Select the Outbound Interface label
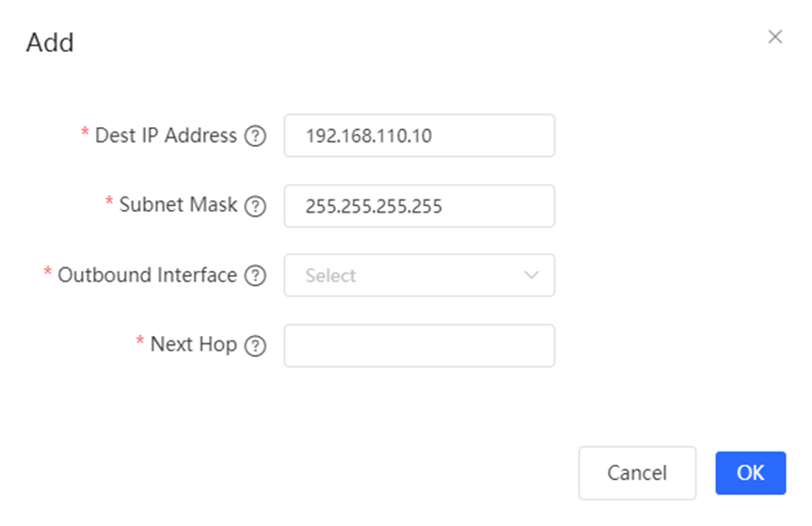The image size is (812, 526). tap(147, 275)
